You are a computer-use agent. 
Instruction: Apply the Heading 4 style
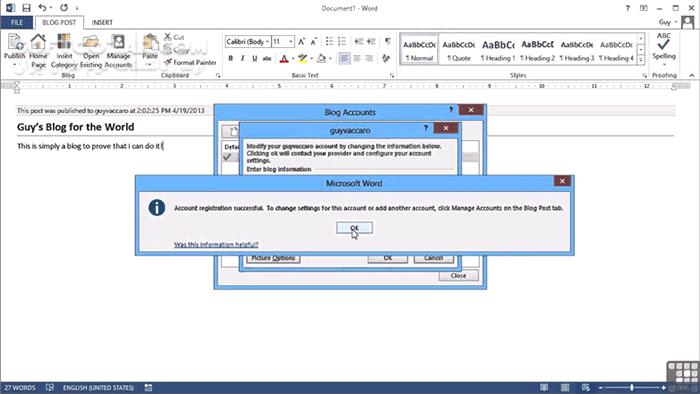coord(616,50)
